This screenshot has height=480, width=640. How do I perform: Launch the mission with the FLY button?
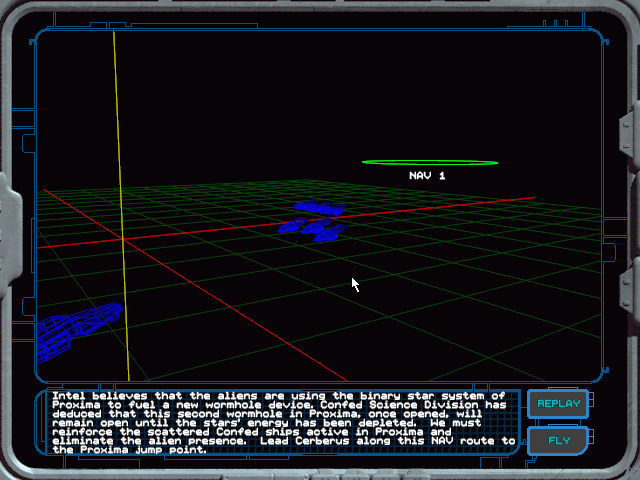(x=558, y=440)
